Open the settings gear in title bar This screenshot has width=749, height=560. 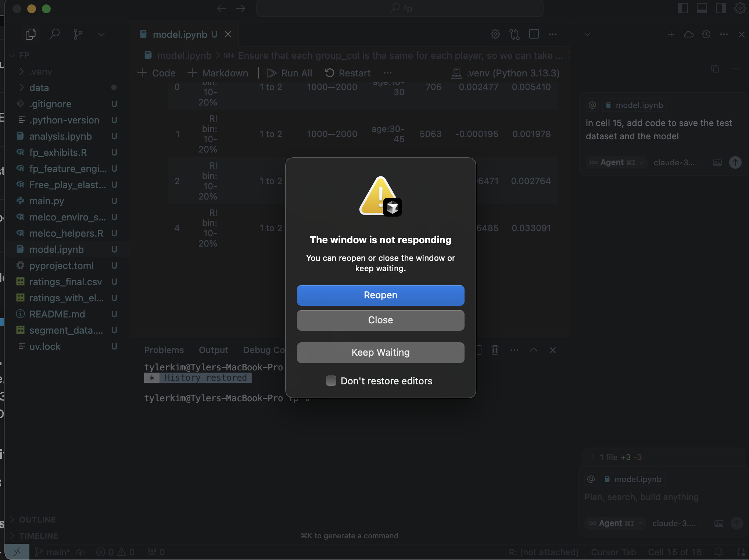[x=740, y=8]
